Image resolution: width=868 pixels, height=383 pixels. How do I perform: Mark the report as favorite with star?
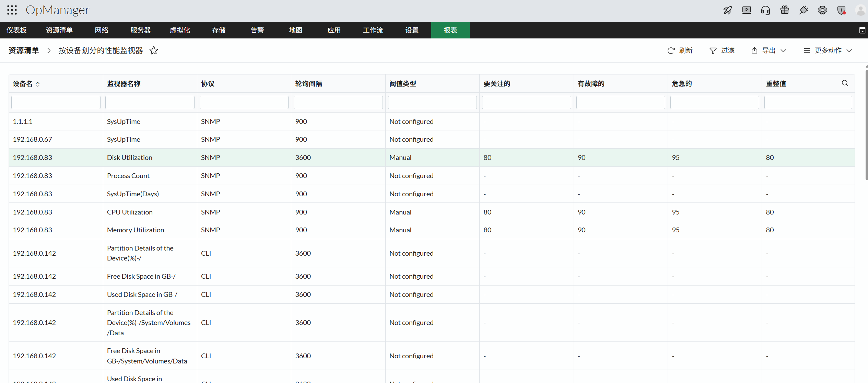[x=154, y=50]
